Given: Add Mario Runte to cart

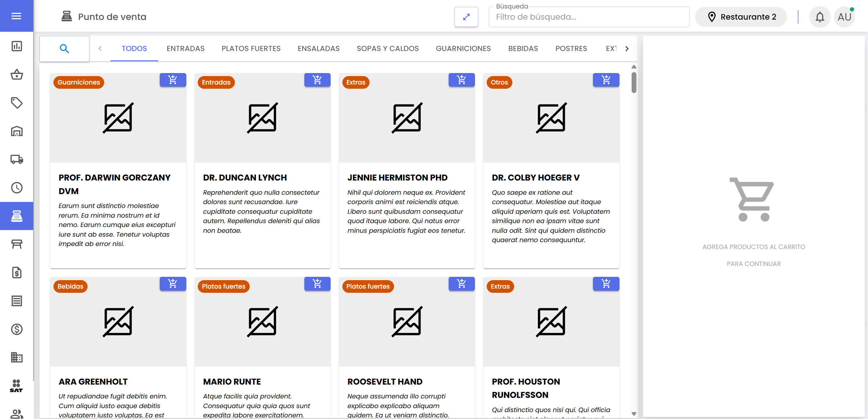Looking at the screenshot, I should [317, 283].
